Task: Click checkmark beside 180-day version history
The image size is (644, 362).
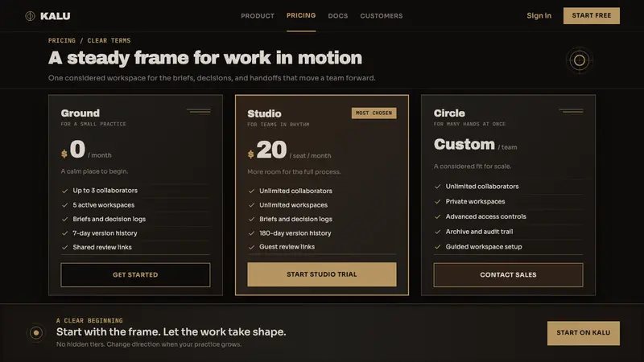Action: [251, 233]
